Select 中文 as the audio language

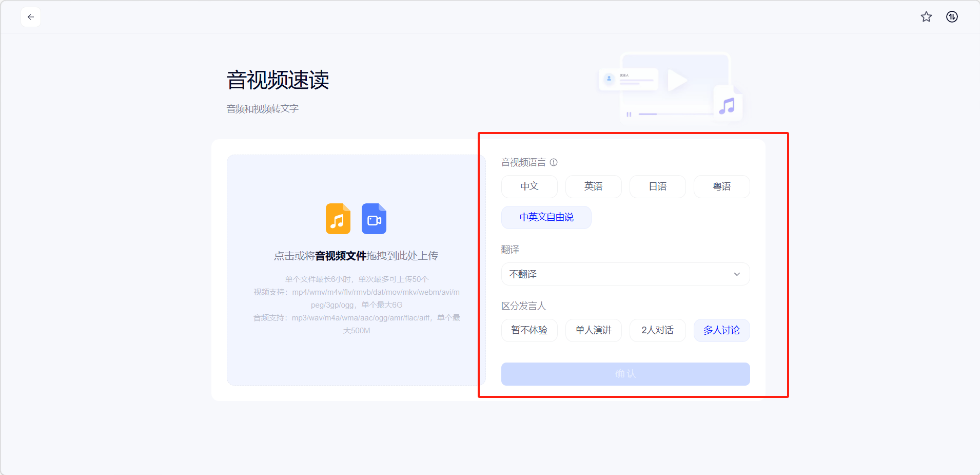click(x=529, y=186)
